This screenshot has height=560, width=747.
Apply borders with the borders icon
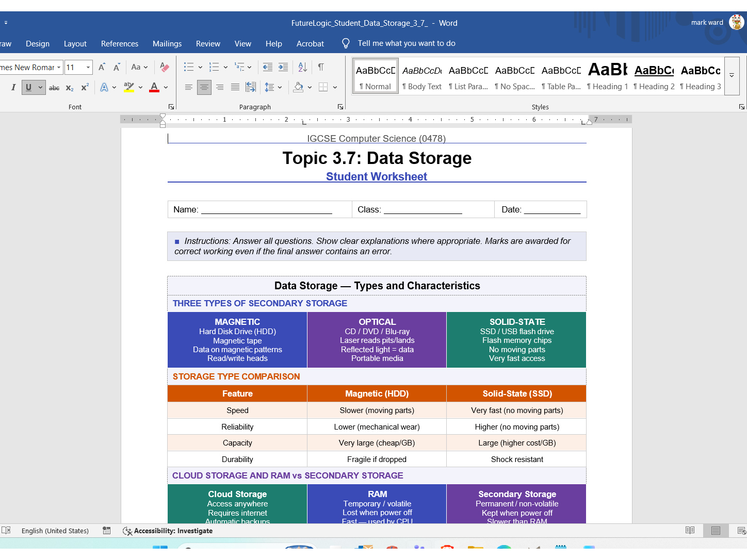[323, 87]
